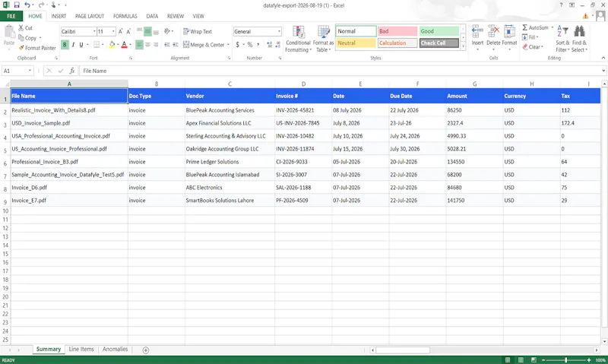Switch to Page Layout view in status bar
The height and width of the screenshot is (364, 608).
point(521,359)
